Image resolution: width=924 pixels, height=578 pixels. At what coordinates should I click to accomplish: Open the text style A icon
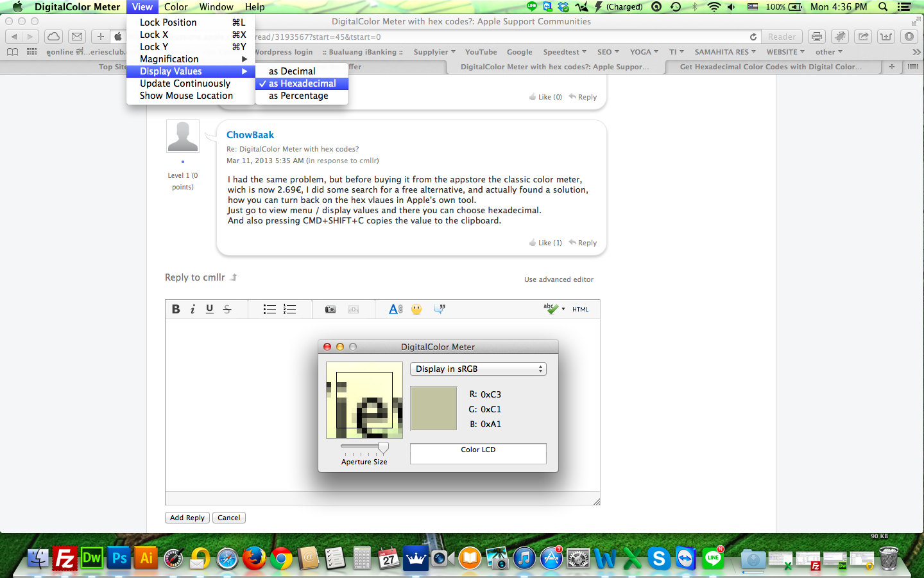pos(396,309)
